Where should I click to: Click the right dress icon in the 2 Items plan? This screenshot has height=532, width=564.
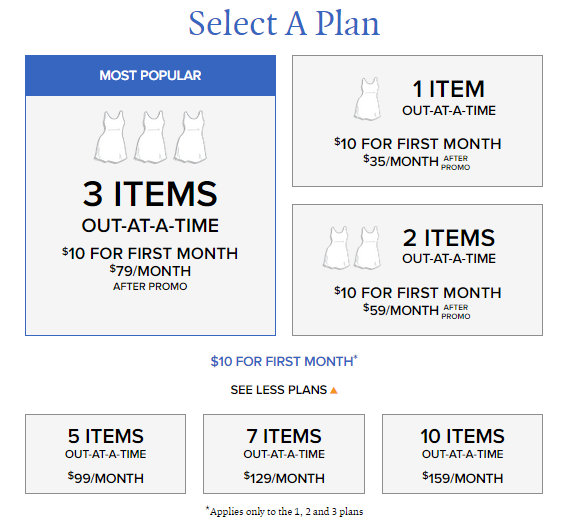click(x=368, y=248)
